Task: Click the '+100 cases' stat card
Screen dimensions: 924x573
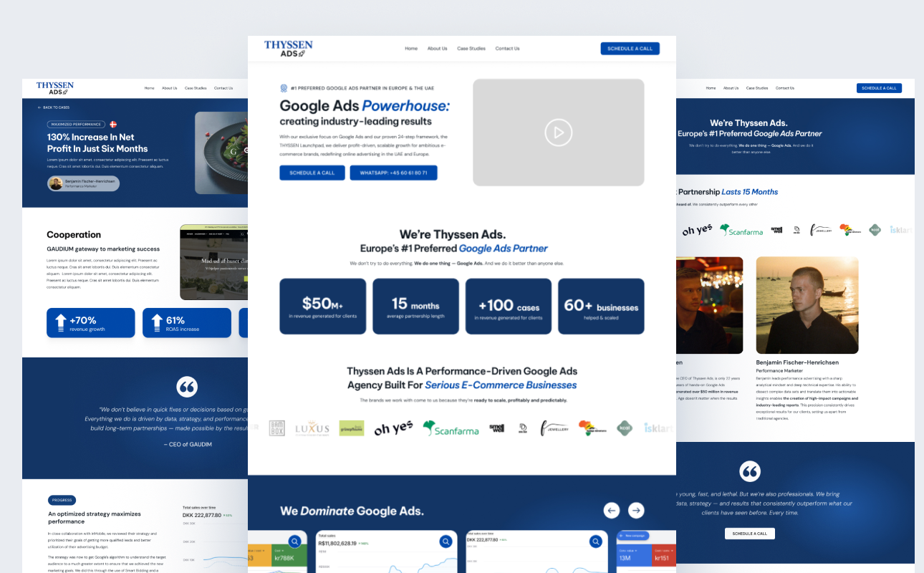Action: click(509, 307)
